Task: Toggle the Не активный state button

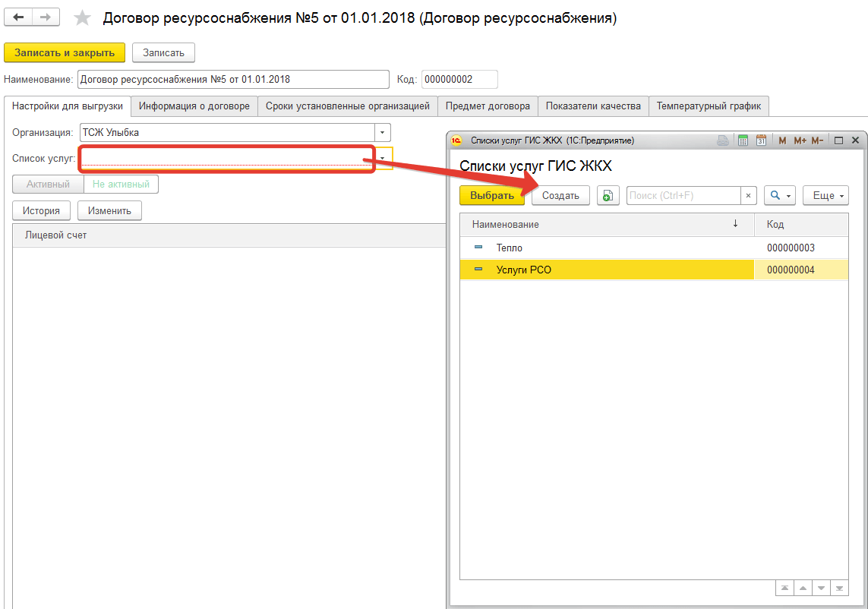Action: coord(122,185)
